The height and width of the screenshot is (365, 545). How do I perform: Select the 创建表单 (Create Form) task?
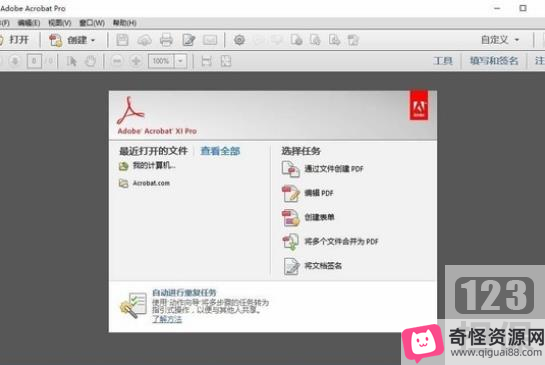tap(319, 217)
